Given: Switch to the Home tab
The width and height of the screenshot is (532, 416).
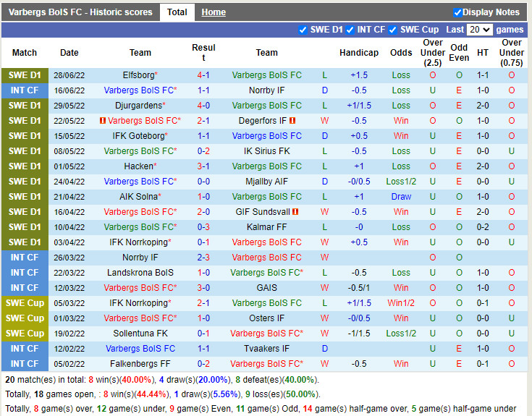Looking at the screenshot, I should pos(214,12).
